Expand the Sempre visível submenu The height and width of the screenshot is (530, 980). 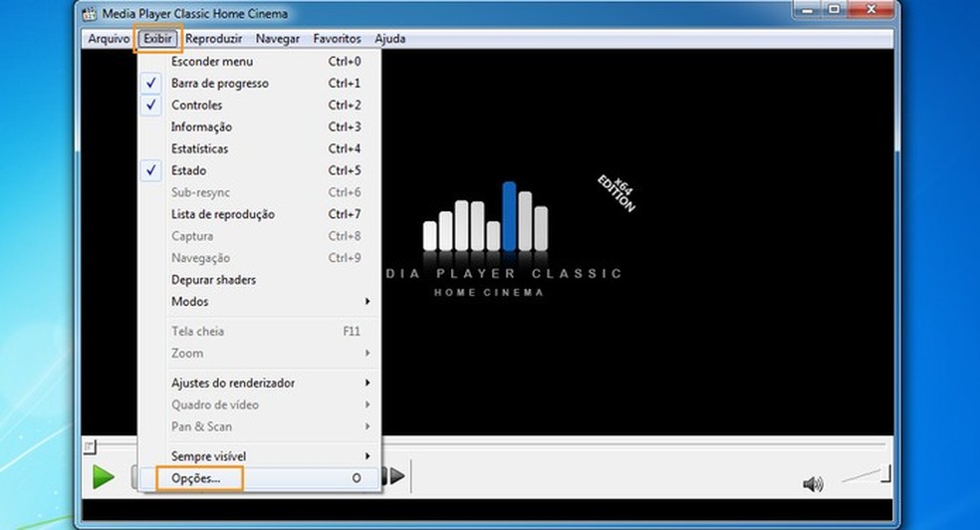point(259,456)
